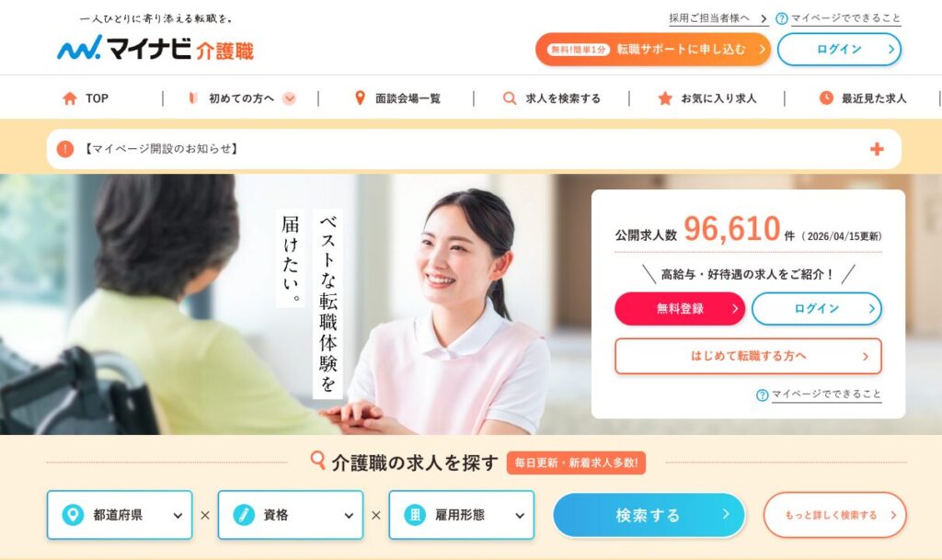This screenshot has height=560, width=942.
Task: Select the TOP navigation item
Action: click(x=86, y=98)
